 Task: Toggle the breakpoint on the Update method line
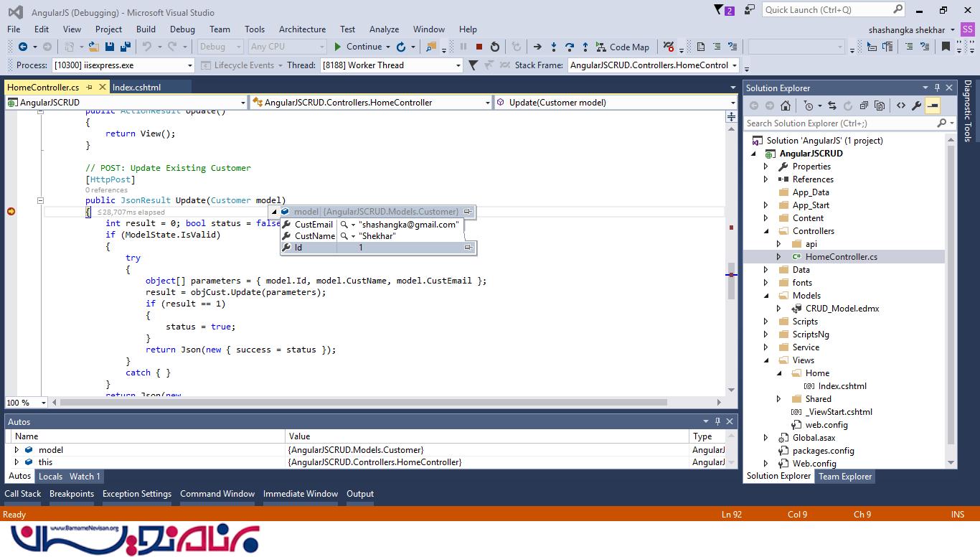(x=11, y=211)
